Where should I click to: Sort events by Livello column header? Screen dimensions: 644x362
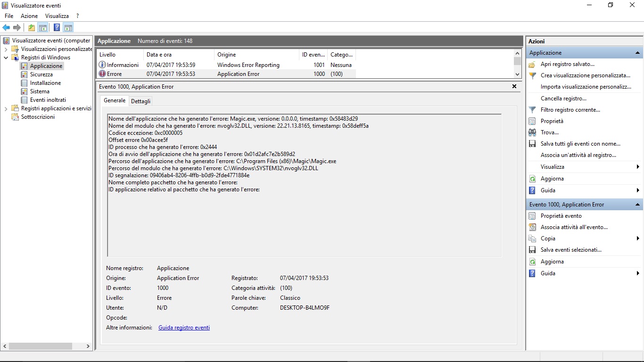point(119,55)
